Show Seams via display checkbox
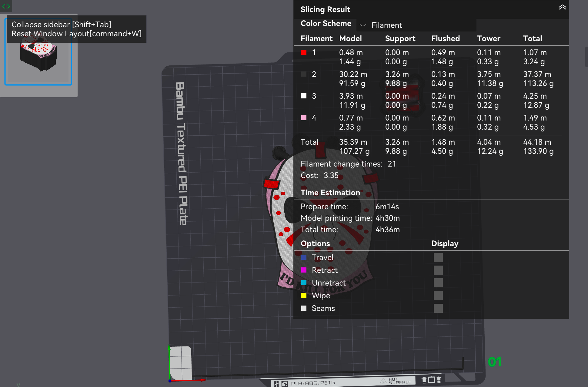The image size is (588, 387). (x=438, y=308)
